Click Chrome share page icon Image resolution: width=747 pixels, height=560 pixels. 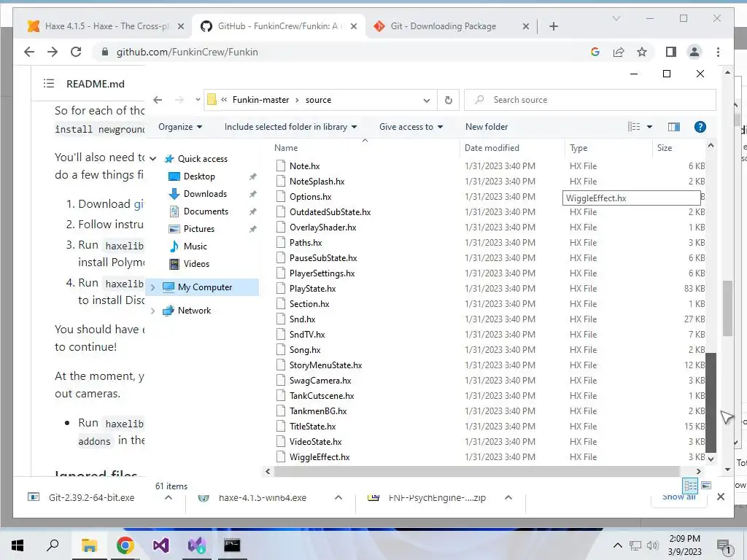(x=619, y=52)
